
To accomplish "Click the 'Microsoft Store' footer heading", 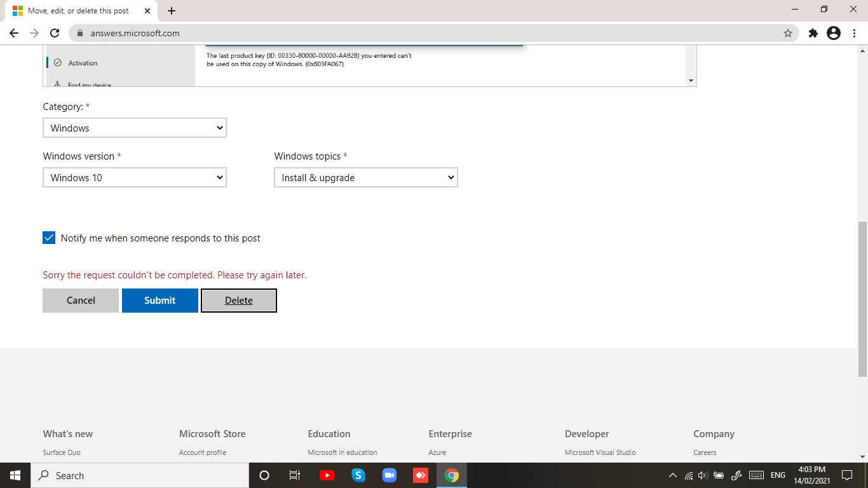I will [212, 434].
